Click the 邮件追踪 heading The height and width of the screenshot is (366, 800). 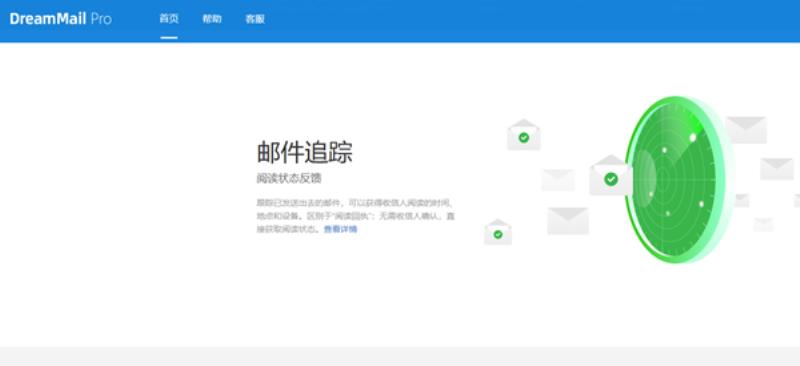pyautogui.click(x=304, y=153)
